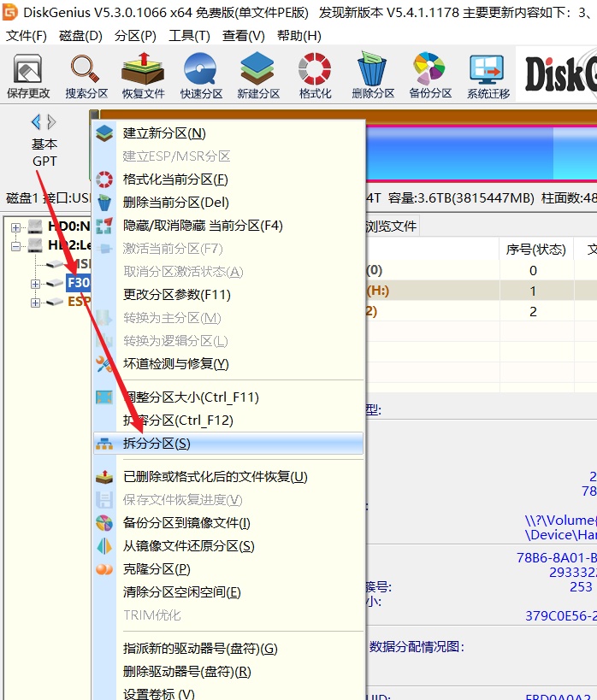The image size is (597, 700).
Task: Choose 调整分区大小(Ctrl_F11) menu entry
Action: [228, 397]
